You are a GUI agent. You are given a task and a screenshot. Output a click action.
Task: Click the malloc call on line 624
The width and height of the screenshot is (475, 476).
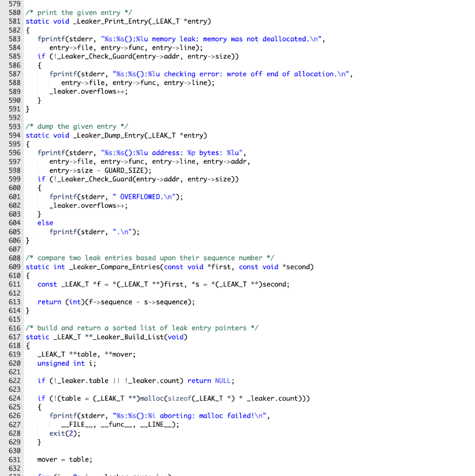coord(224,398)
